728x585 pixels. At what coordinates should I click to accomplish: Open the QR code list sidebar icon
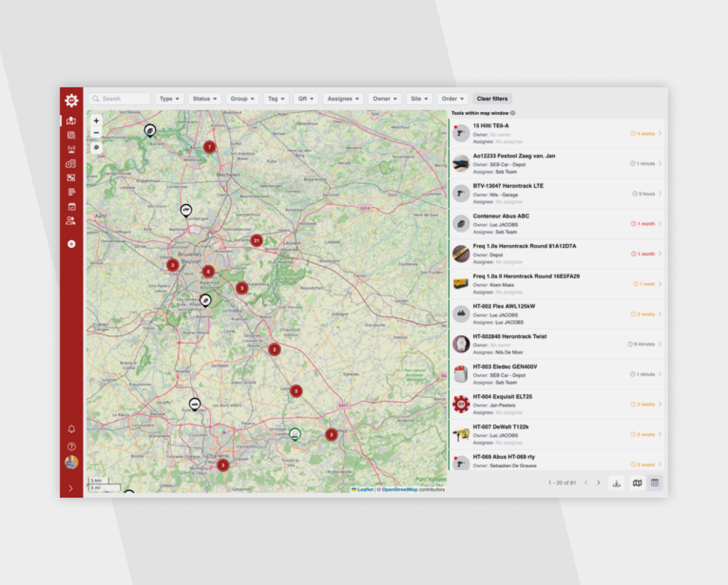tap(71, 135)
